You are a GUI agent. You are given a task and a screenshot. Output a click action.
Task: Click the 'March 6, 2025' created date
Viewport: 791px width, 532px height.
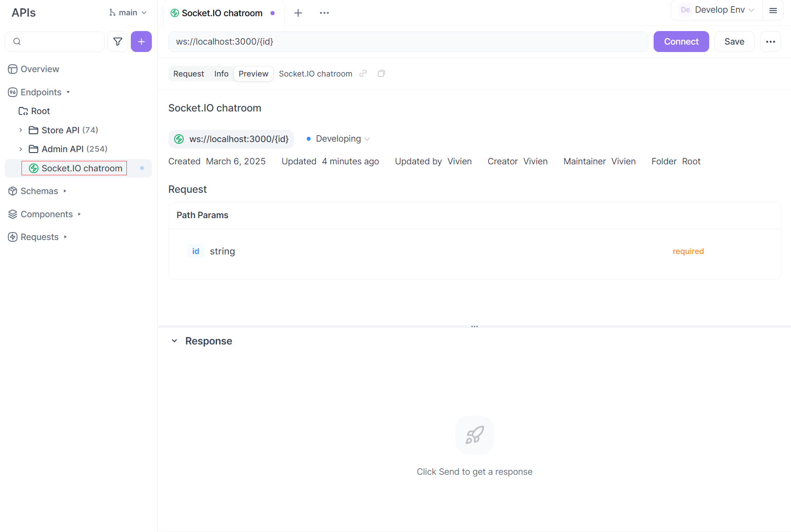click(x=236, y=161)
